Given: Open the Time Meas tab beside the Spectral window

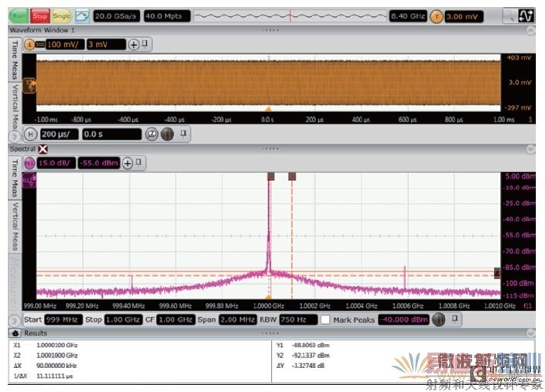Looking at the screenshot, I should tap(15, 179).
